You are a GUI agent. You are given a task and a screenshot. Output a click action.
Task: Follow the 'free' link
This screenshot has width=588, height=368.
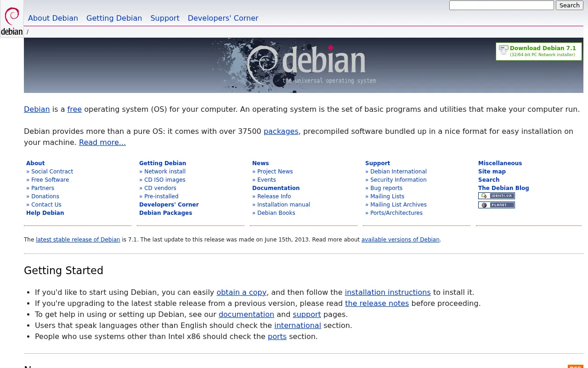click(x=74, y=109)
